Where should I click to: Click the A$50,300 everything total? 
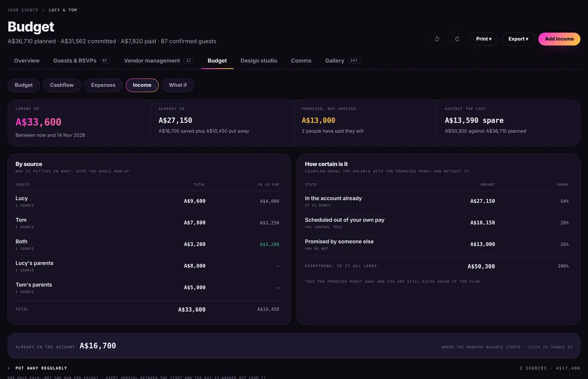[481, 266]
